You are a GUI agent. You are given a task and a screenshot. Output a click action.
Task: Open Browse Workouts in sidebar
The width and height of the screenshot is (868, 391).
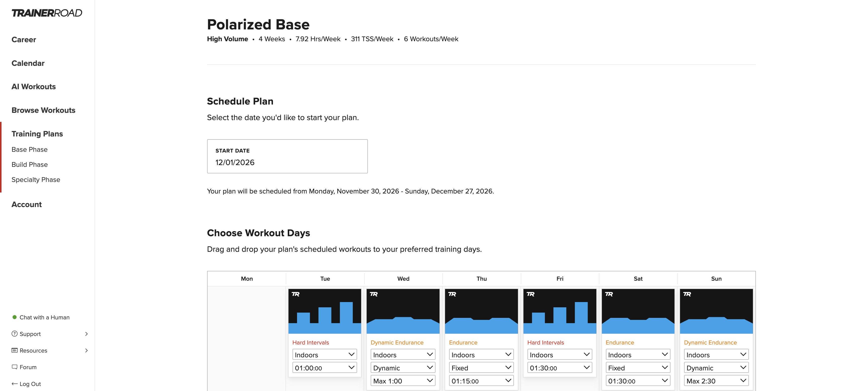pos(43,110)
